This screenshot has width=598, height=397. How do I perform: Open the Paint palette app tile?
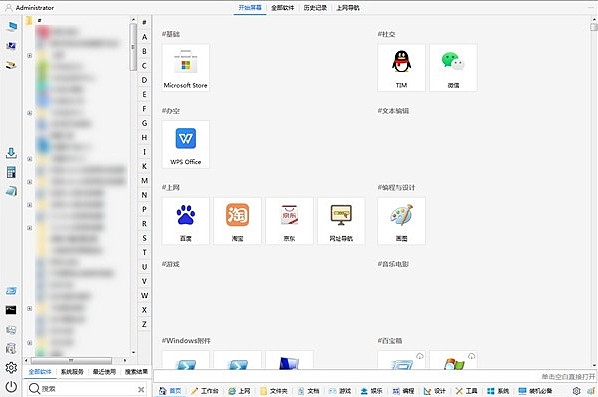click(401, 221)
